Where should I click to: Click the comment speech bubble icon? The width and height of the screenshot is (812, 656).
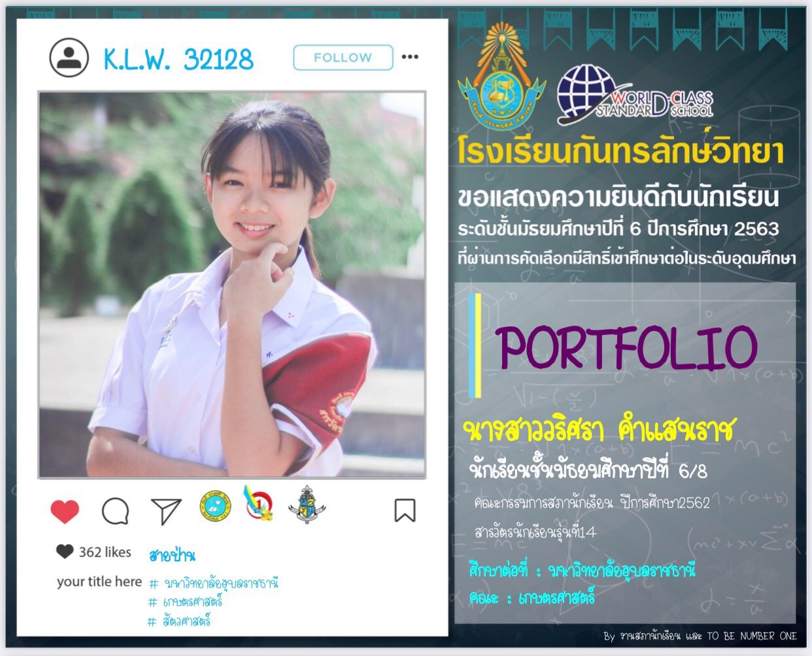pos(115,511)
